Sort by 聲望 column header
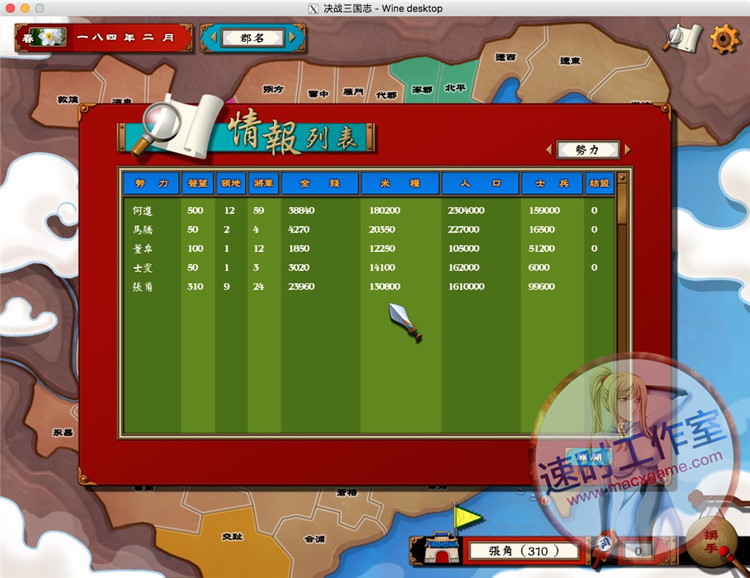Screen dimensions: 750x578 197,183
